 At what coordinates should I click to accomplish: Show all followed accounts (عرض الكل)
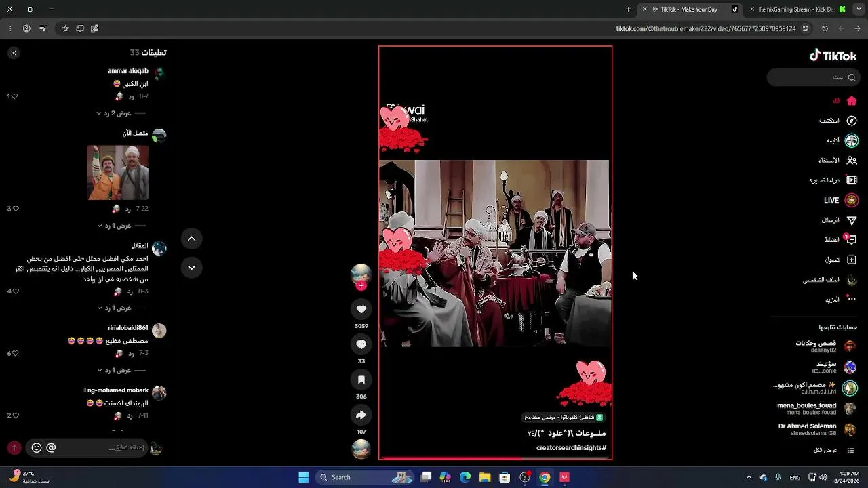833,451
